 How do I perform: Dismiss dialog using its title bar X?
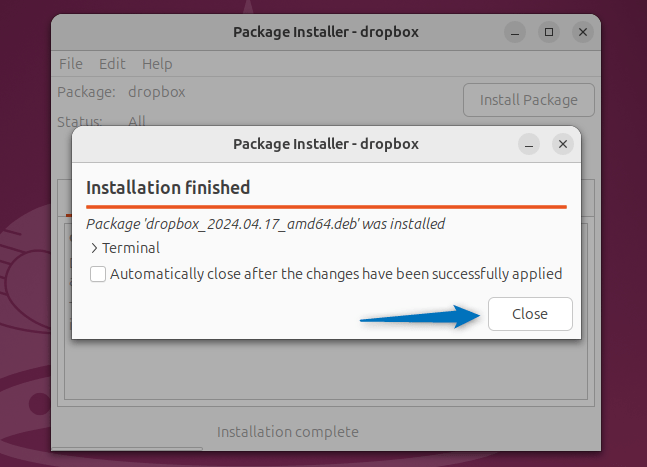pos(563,144)
